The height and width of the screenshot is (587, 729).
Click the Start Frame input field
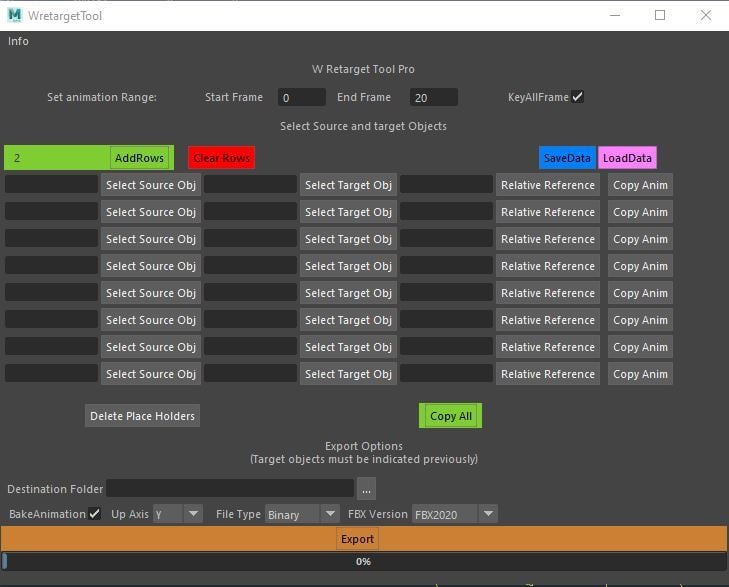301,97
